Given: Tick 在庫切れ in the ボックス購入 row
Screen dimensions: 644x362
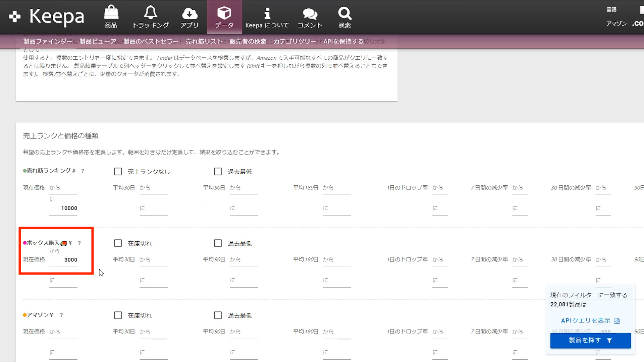Looking at the screenshot, I should pos(118,243).
